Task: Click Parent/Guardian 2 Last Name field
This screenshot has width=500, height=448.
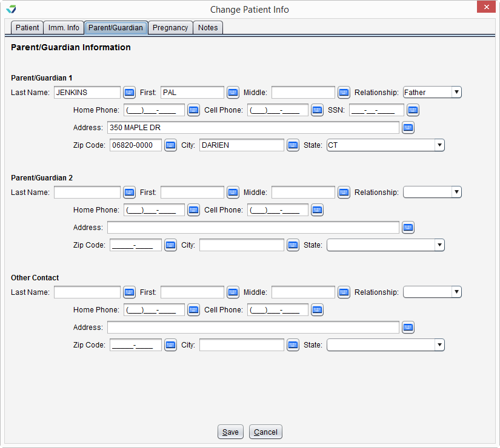Action: [87, 193]
